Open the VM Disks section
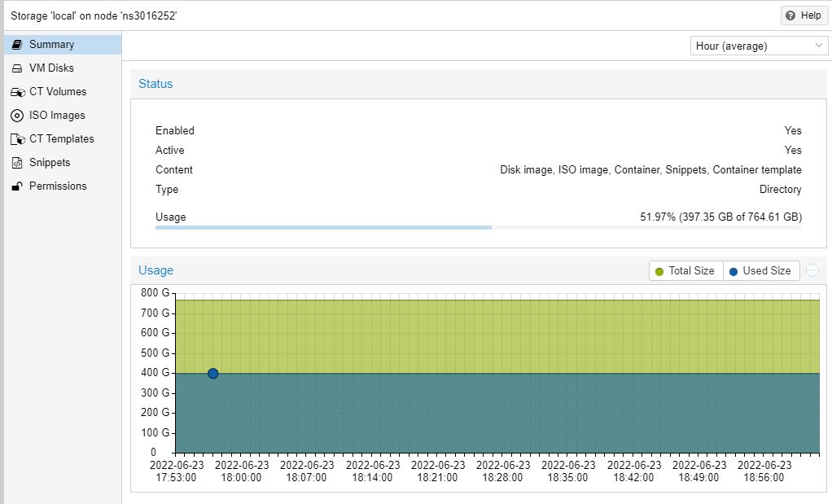 click(51, 68)
